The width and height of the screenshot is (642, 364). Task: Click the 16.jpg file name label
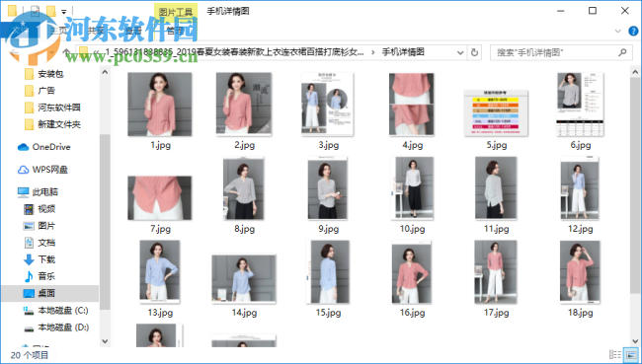click(x=412, y=313)
